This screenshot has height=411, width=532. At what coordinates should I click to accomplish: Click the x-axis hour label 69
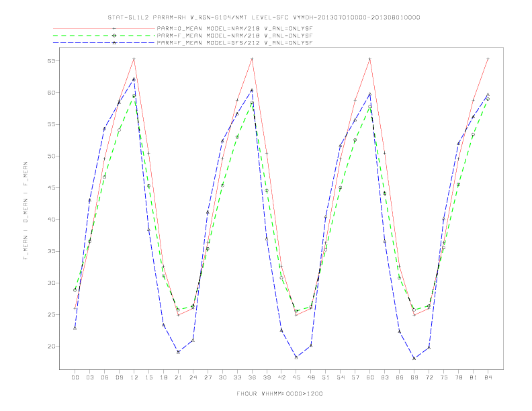(x=414, y=377)
